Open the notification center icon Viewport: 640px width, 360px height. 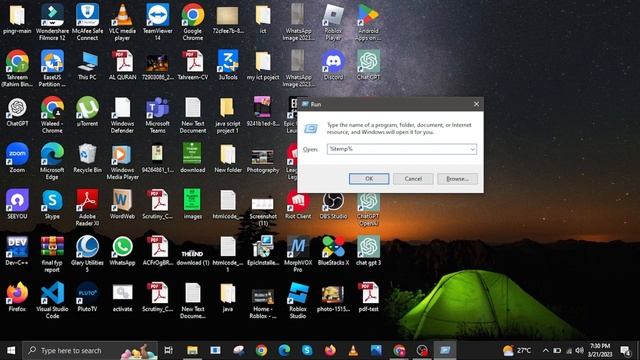[625, 350]
